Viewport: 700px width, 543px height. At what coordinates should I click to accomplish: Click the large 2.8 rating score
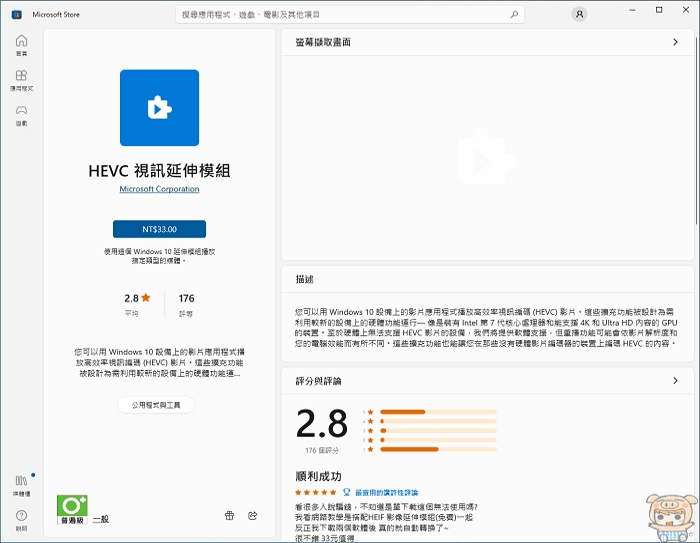point(322,423)
